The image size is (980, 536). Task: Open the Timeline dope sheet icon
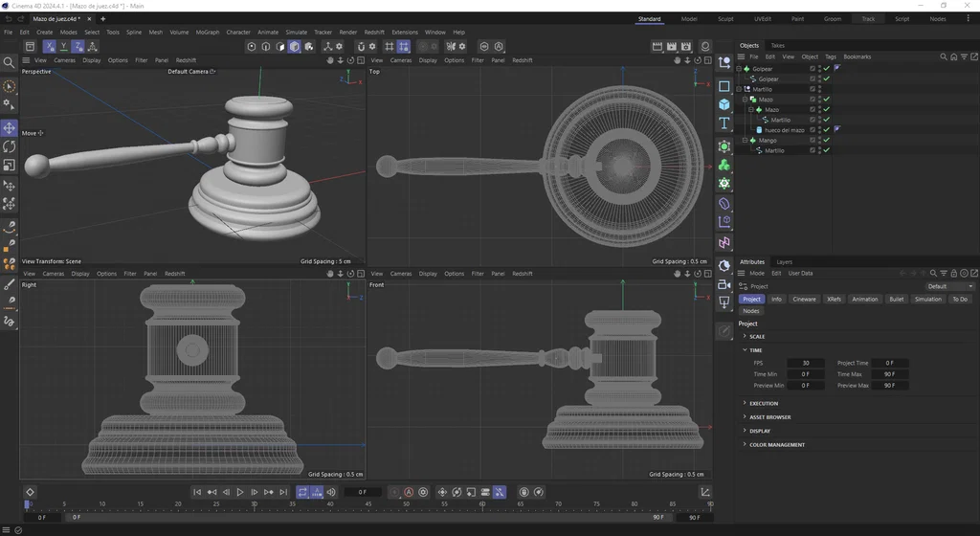coord(705,492)
